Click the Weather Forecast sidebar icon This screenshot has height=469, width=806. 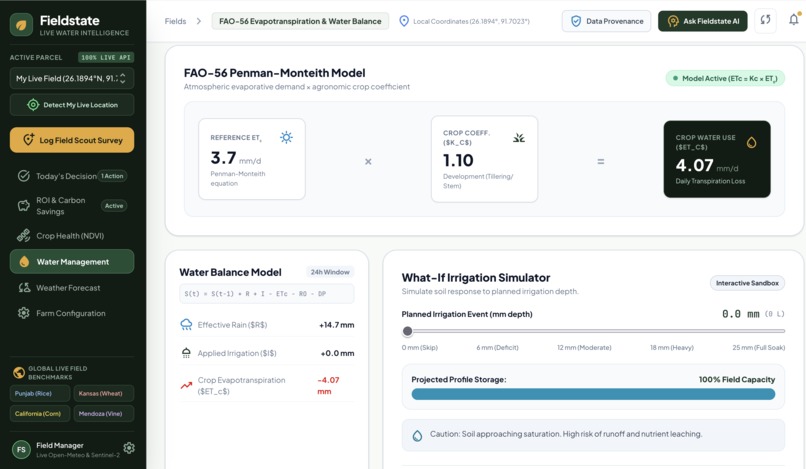point(24,288)
